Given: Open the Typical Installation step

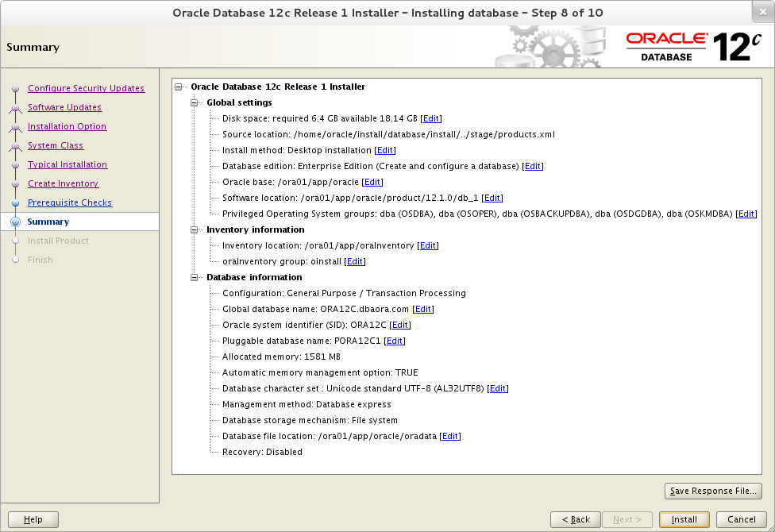Looking at the screenshot, I should (67, 164).
